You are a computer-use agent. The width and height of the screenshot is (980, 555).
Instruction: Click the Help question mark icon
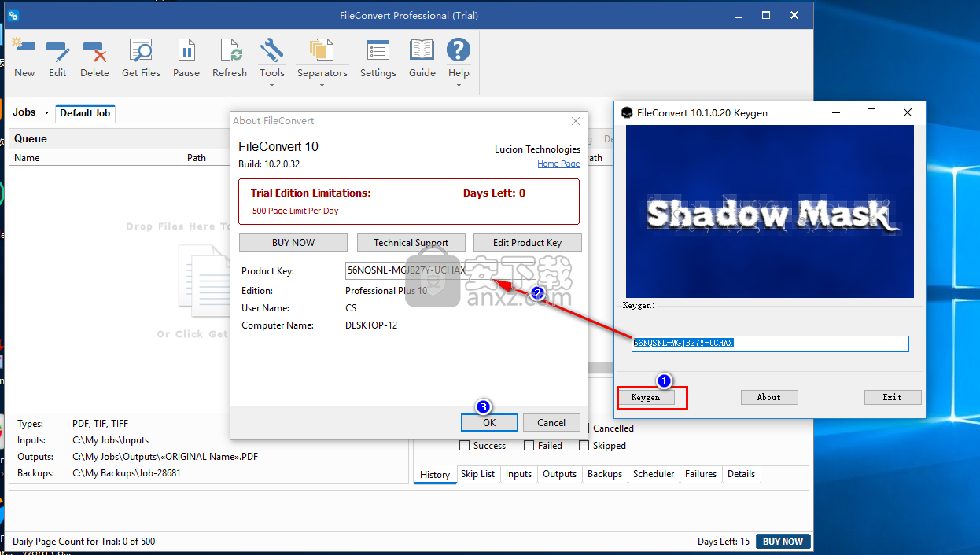tap(459, 50)
